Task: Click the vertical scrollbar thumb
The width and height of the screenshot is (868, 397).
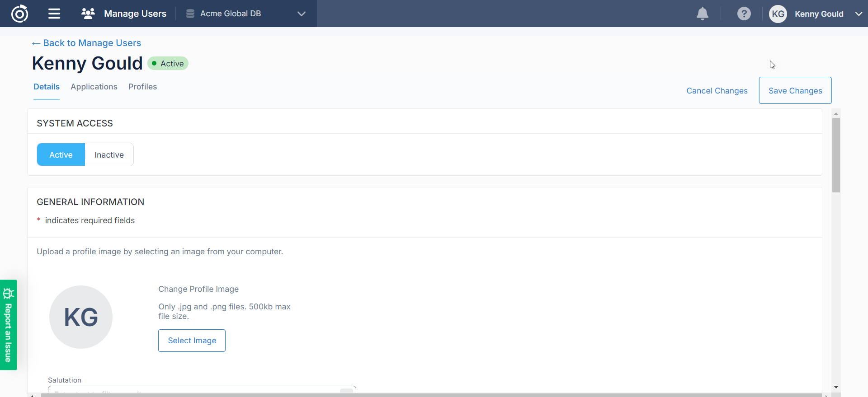Action: [836, 155]
